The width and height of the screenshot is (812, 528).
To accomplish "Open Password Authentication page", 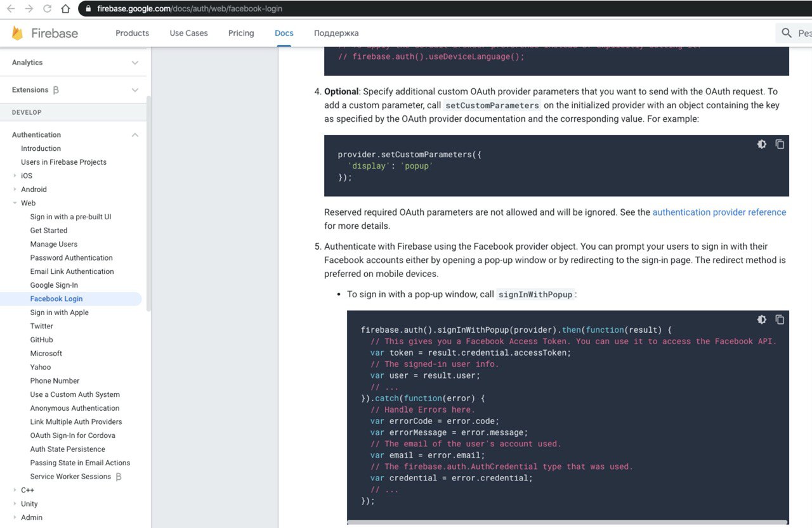I will coord(72,258).
